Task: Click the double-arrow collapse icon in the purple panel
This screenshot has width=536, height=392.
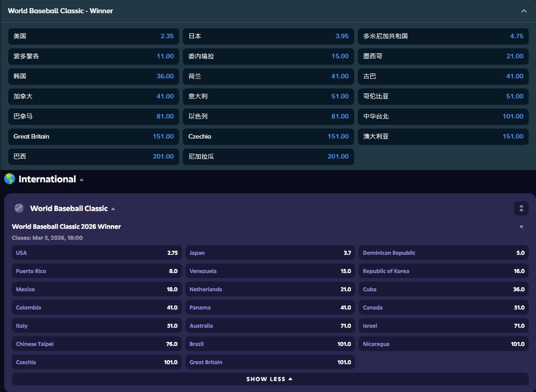Action: pyautogui.click(x=521, y=208)
